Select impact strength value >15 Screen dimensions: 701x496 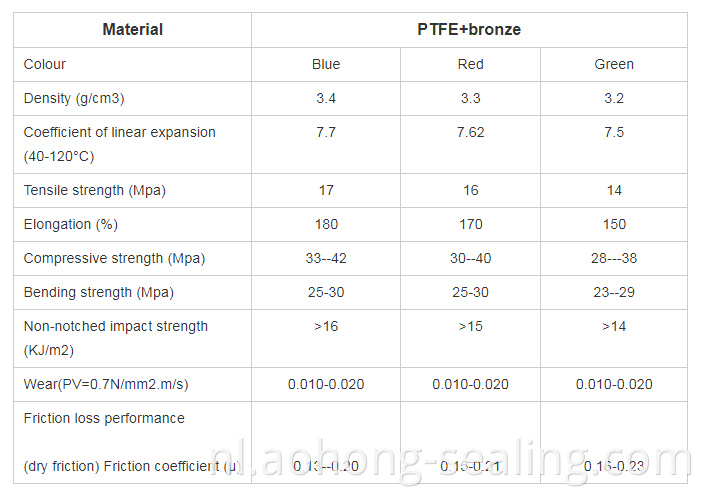pyautogui.click(x=470, y=326)
